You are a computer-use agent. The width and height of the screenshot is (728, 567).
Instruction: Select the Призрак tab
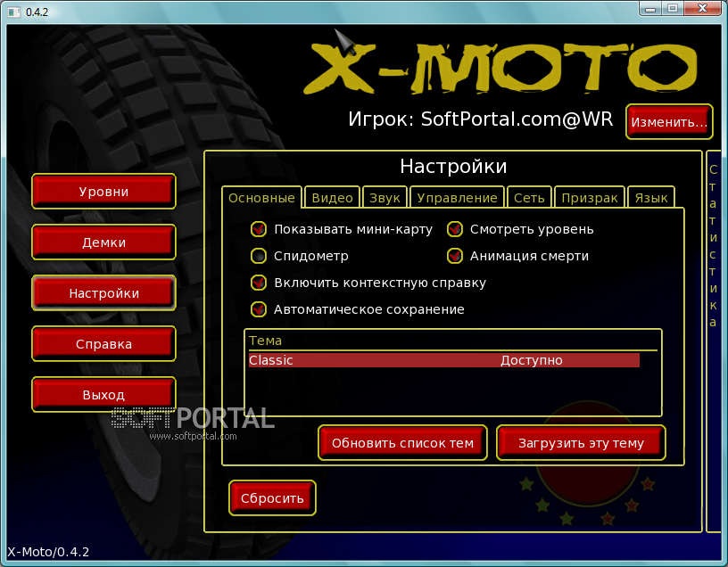(x=589, y=198)
